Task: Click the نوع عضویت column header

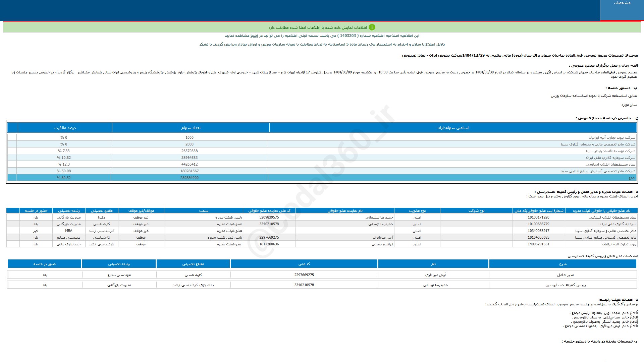Action: tap(417, 210)
